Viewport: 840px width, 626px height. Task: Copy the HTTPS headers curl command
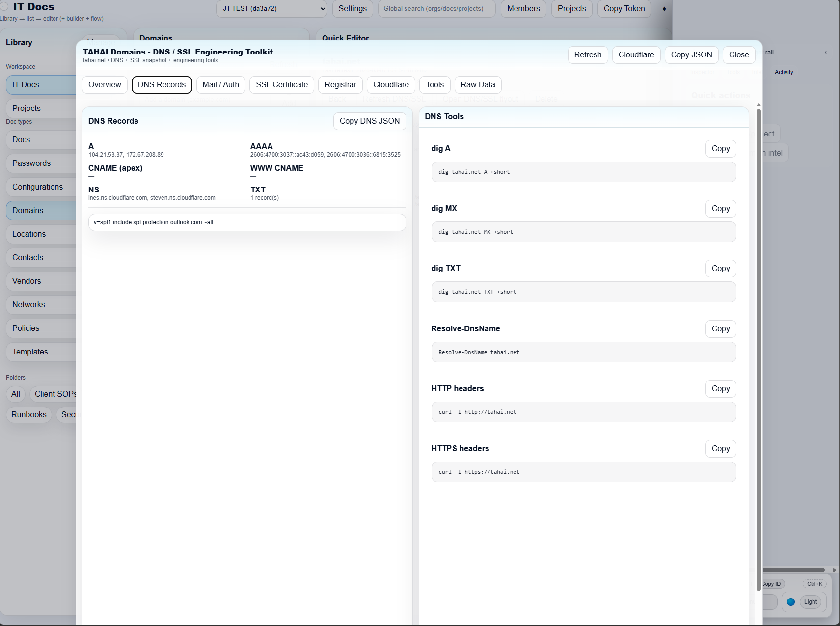pos(720,448)
